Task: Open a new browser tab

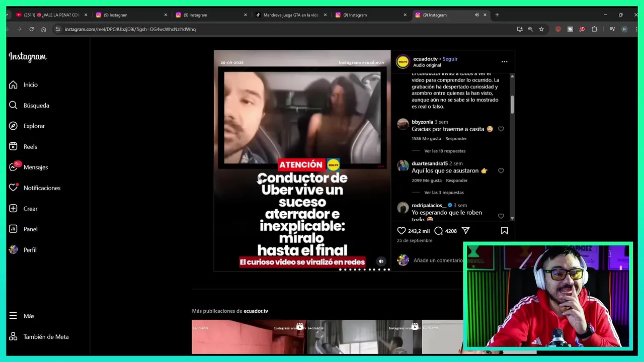Action: 497,15
